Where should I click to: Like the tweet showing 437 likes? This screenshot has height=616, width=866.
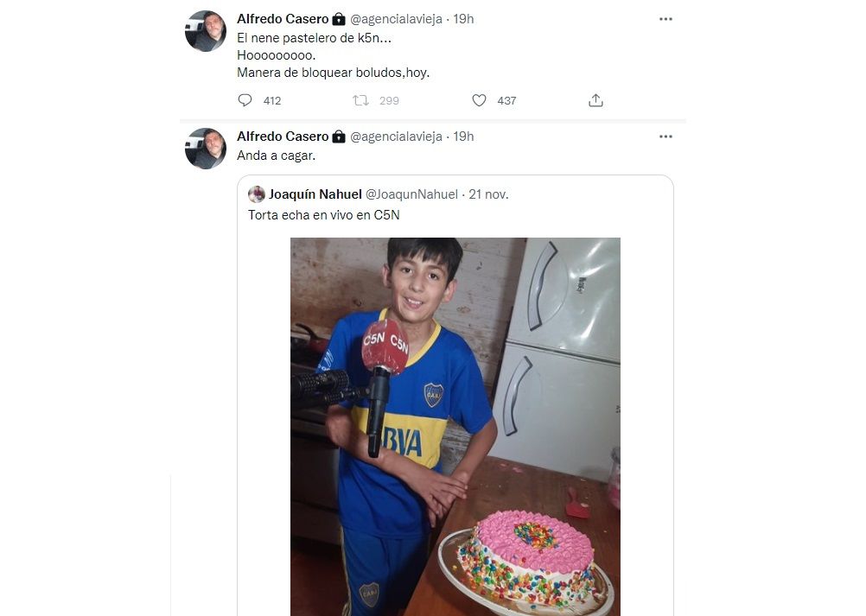click(480, 100)
